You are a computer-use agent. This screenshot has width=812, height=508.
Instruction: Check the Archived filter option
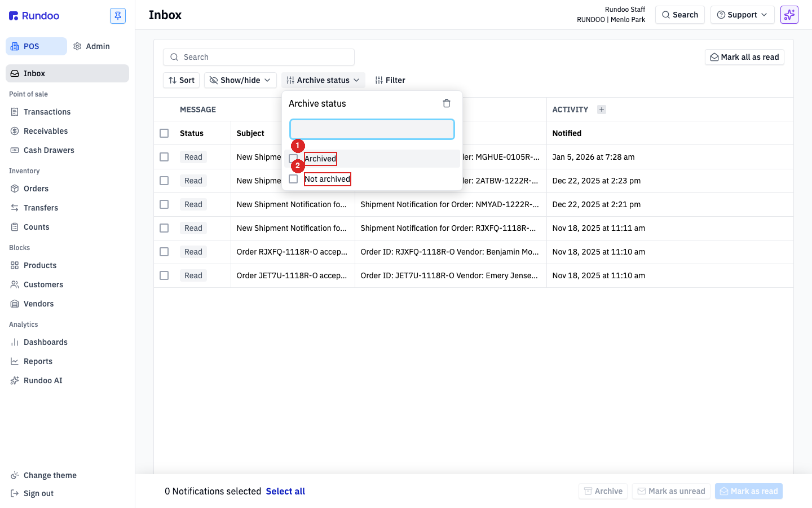pyautogui.click(x=293, y=159)
